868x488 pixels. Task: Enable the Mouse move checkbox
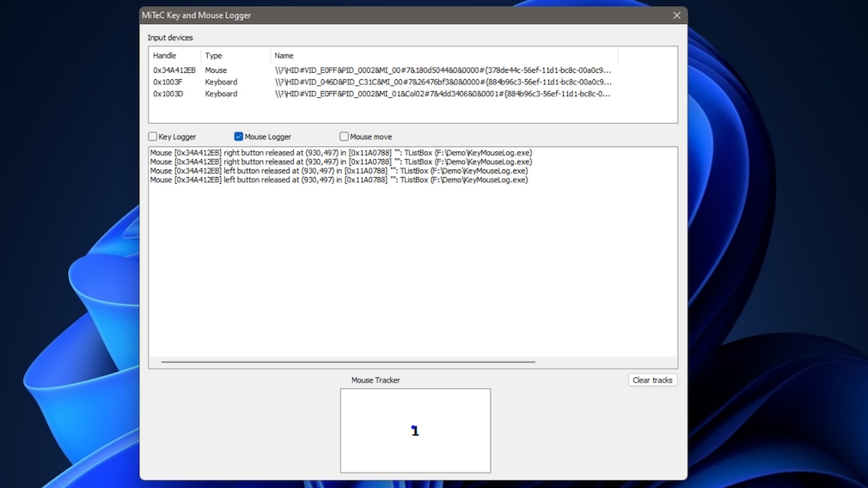(344, 137)
